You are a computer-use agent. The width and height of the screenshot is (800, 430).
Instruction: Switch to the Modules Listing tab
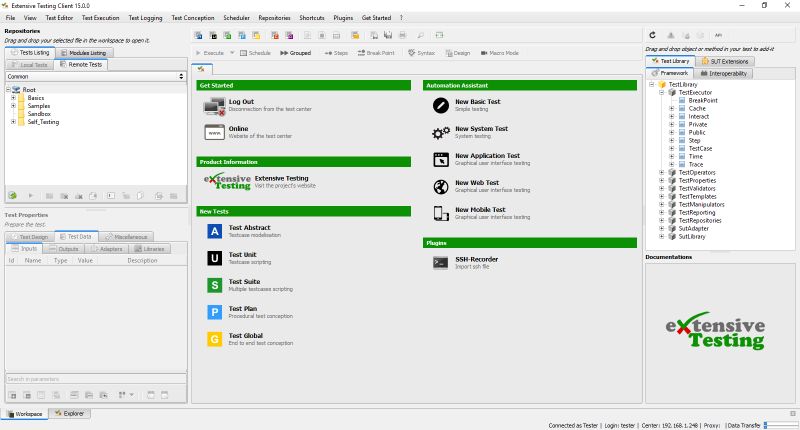84,53
